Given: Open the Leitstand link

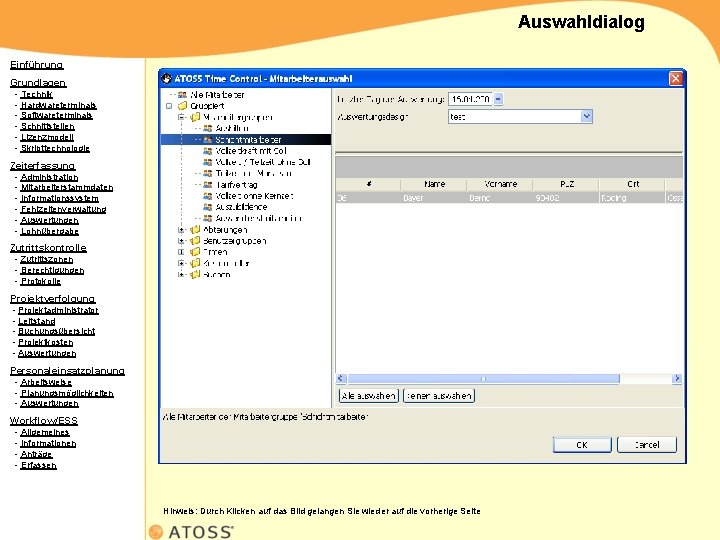Looking at the screenshot, I should 37,321.
